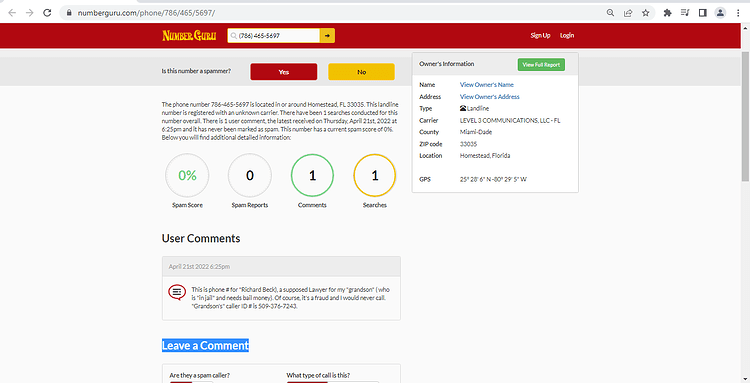
Task: Click the browser back arrow
Action: click(x=12, y=13)
